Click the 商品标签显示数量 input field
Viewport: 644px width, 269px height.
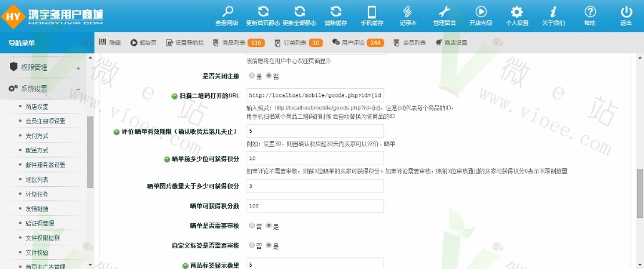click(x=315, y=264)
